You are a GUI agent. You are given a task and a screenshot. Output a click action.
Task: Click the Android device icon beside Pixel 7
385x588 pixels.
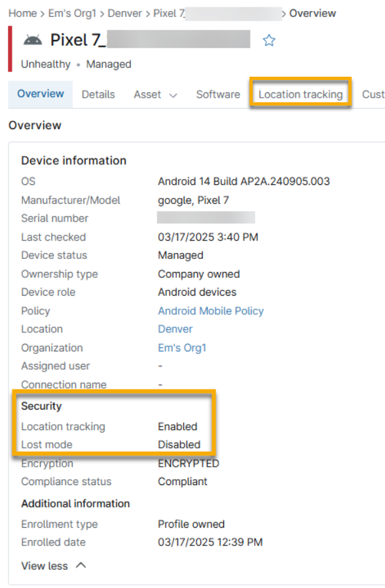click(x=33, y=40)
